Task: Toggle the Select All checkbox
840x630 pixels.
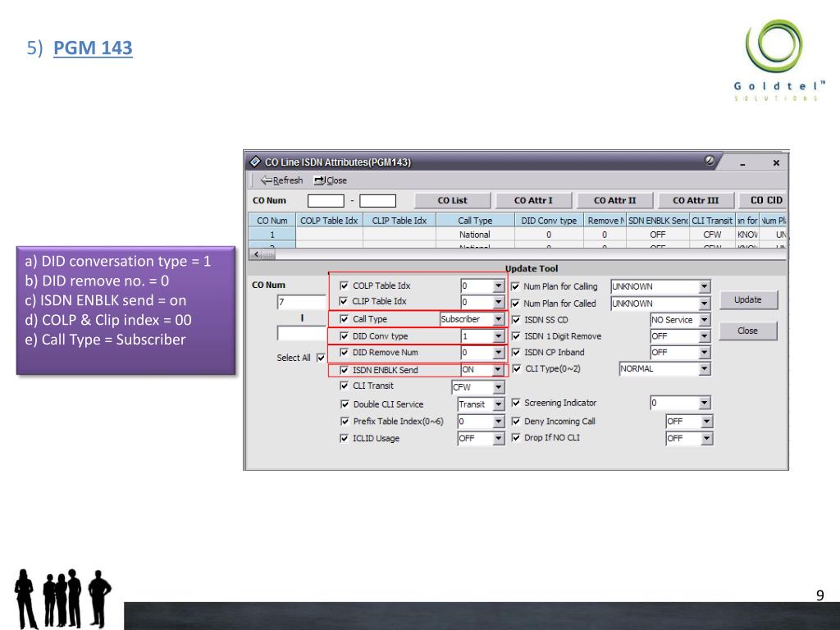Action: [321, 358]
